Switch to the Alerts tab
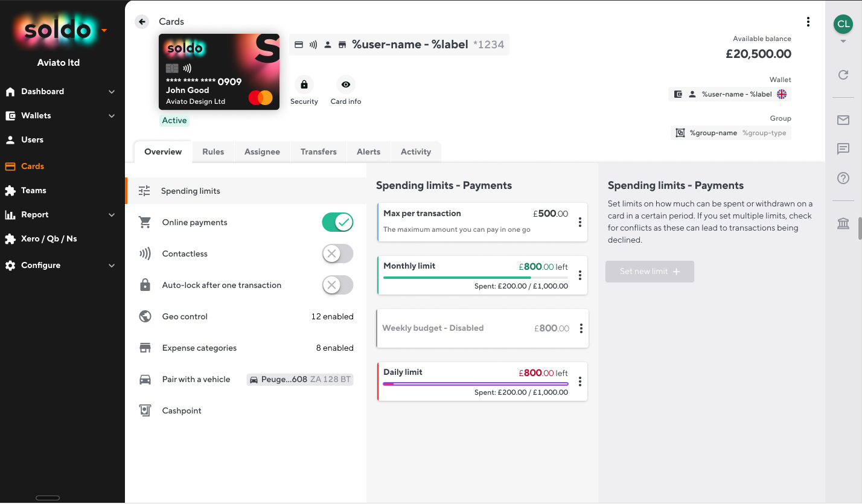The image size is (862, 504). (368, 152)
